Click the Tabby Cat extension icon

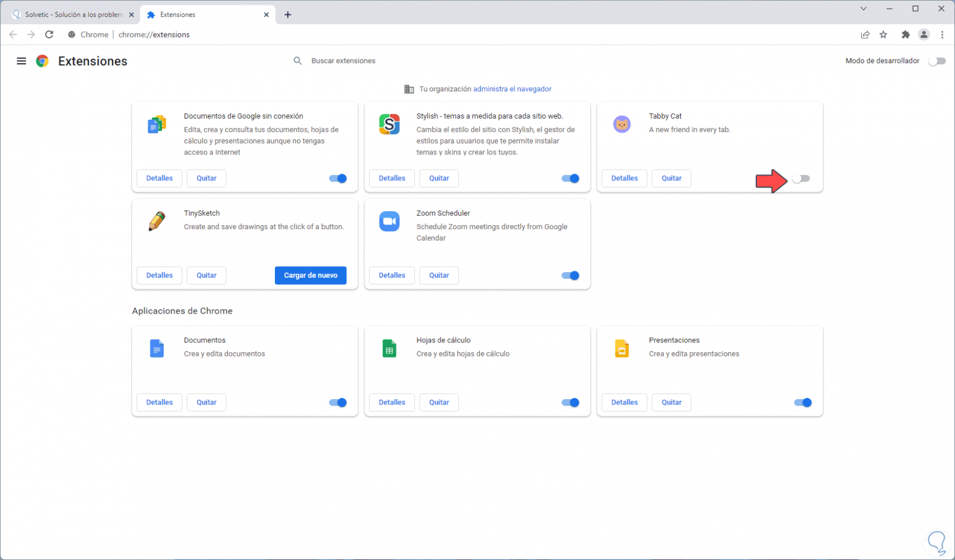[622, 124]
